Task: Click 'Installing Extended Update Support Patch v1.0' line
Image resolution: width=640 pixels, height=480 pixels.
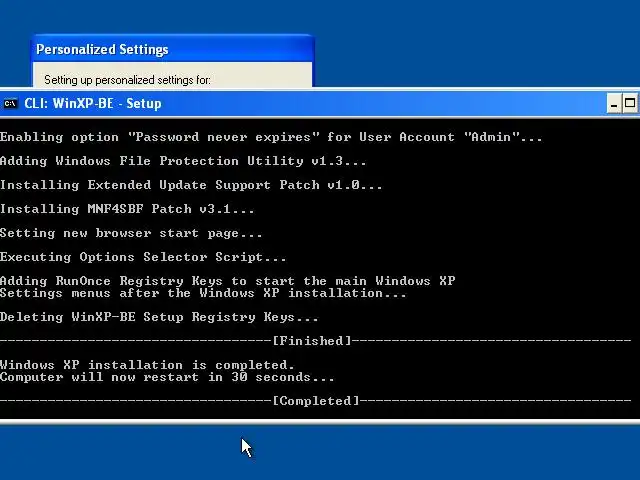Action: click(x=191, y=185)
